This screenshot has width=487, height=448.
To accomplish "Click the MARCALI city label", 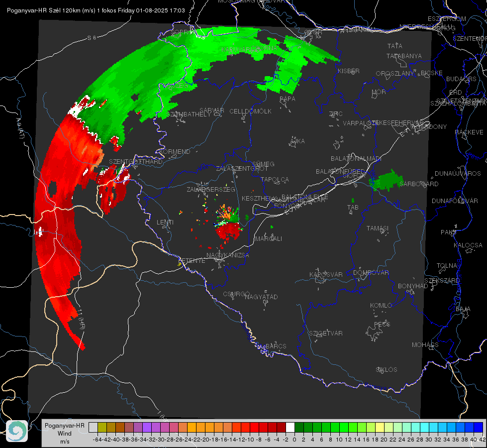I will coord(268,239).
